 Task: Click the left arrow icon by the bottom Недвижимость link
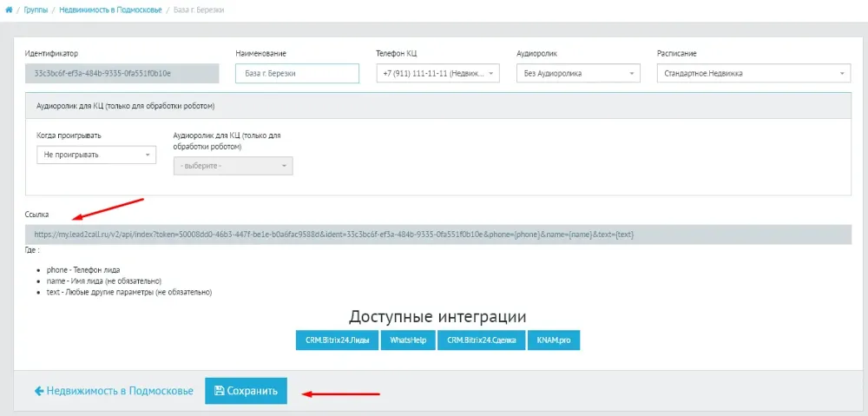click(39, 391)
